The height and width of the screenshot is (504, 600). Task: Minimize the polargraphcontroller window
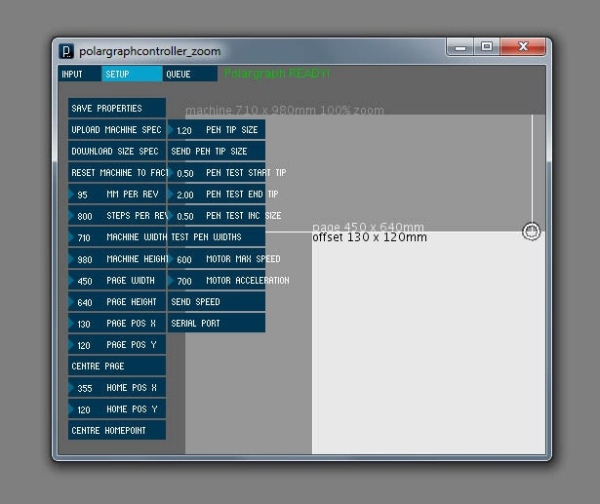point(461,47)
